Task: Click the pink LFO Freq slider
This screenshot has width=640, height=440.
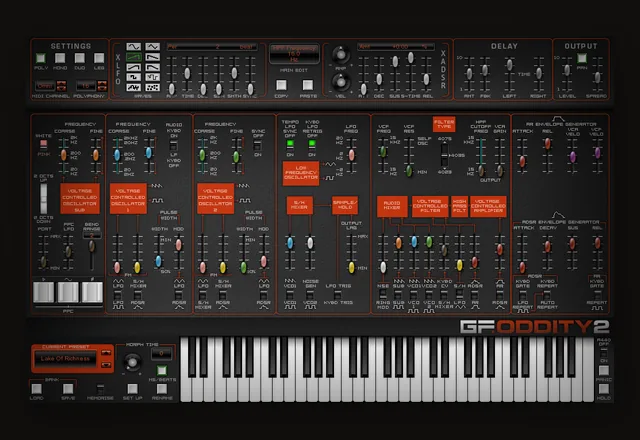Action: (x=351, y=155)
